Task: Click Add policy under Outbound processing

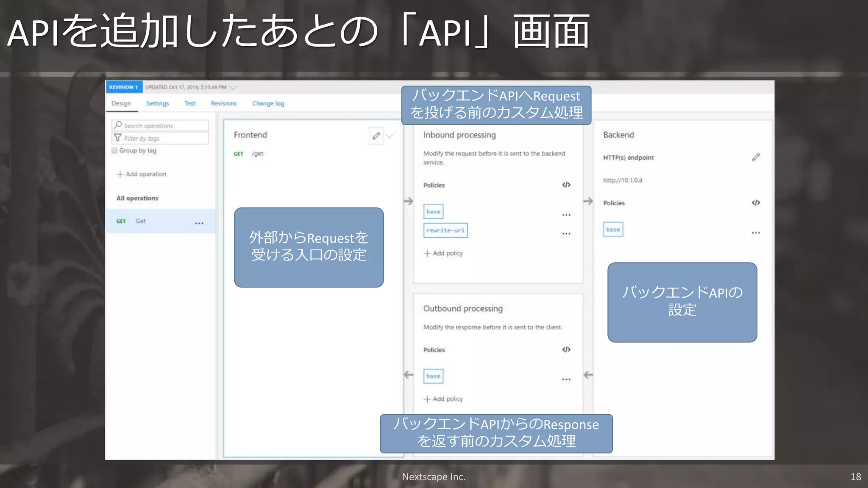Action: tap(443, 399)
